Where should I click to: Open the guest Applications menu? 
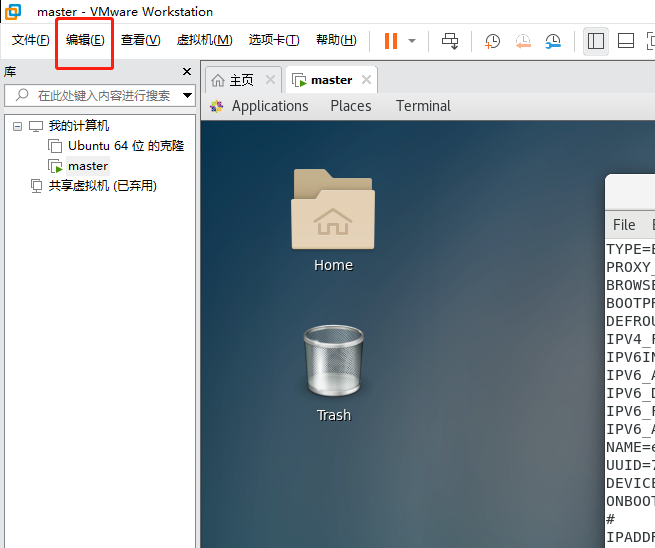point(270,106)
